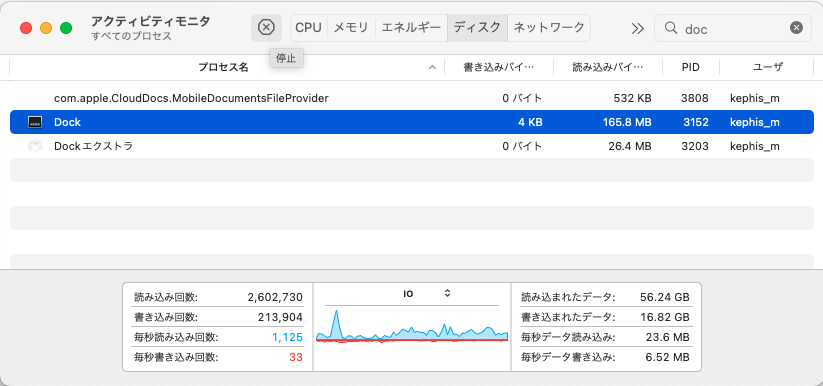Click PID 3808 cell
Screen dimensions: 823x386
click(x=695, y=98)
